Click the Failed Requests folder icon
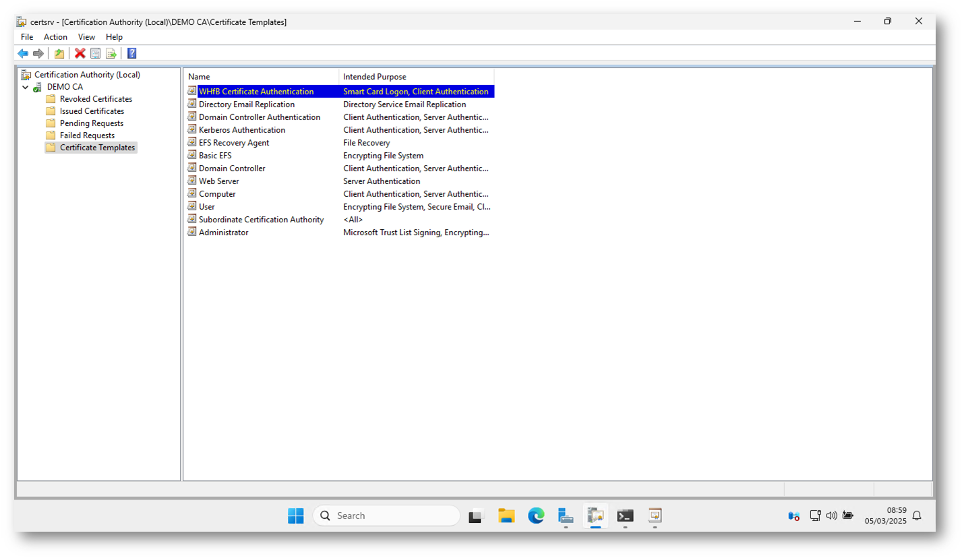The width and height of the screenshot is (964, 560). [x=51, y=135]
